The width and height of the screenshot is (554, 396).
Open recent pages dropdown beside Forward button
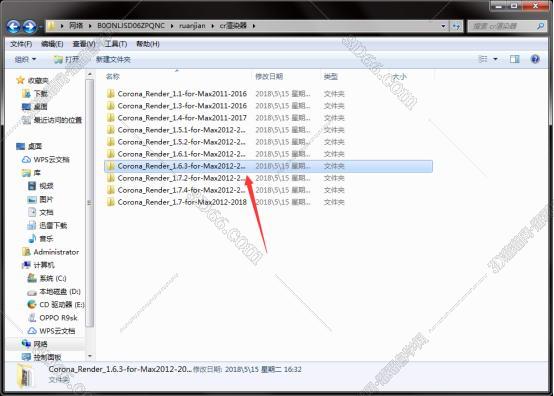tap(40, 27)
